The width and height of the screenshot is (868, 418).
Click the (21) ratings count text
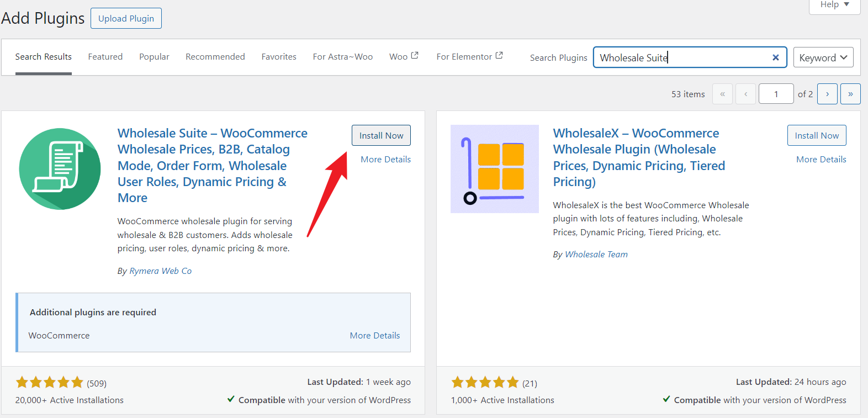tap(530, 383)
